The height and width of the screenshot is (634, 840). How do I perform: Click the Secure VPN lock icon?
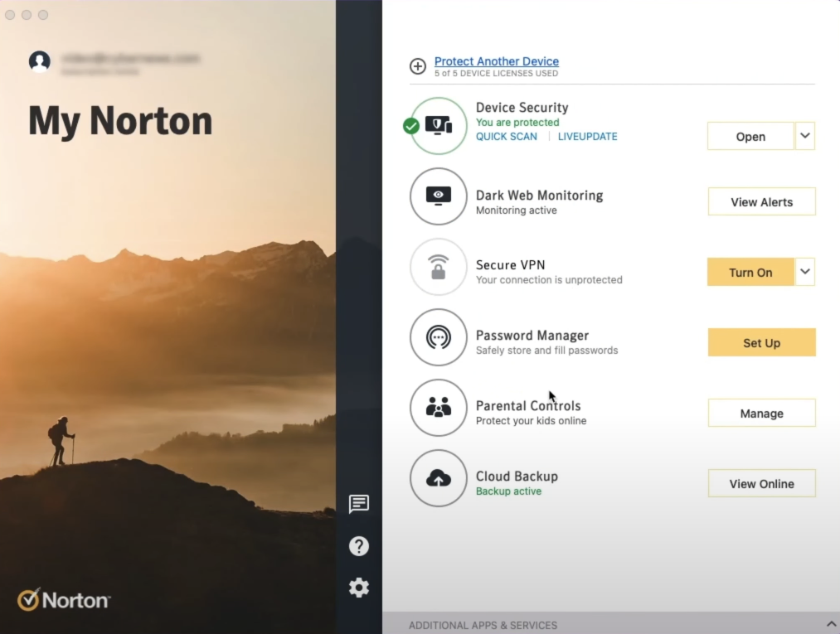[x=439, y=267]
